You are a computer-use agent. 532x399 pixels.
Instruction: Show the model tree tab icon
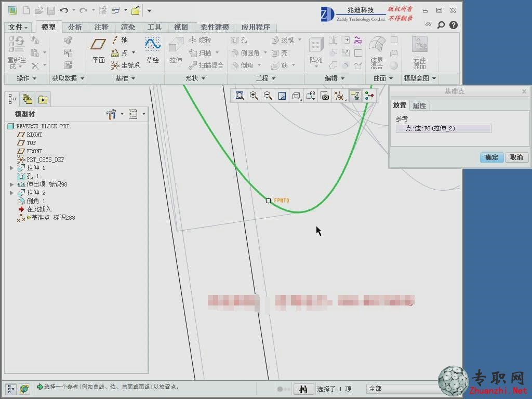pyautogui.click(x=12, y=99)
